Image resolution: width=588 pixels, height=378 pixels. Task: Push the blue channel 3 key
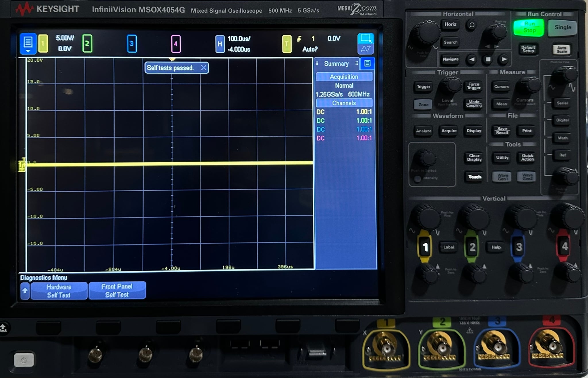519,246
